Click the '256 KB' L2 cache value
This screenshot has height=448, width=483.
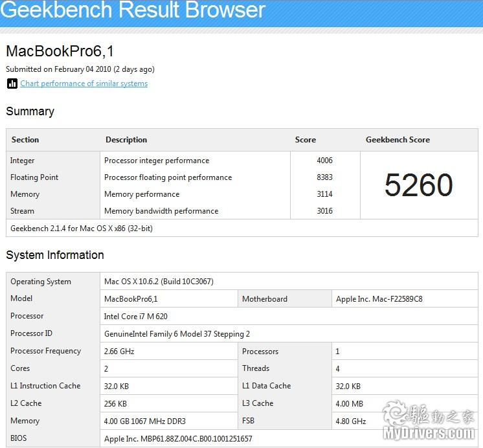(115, 404)
